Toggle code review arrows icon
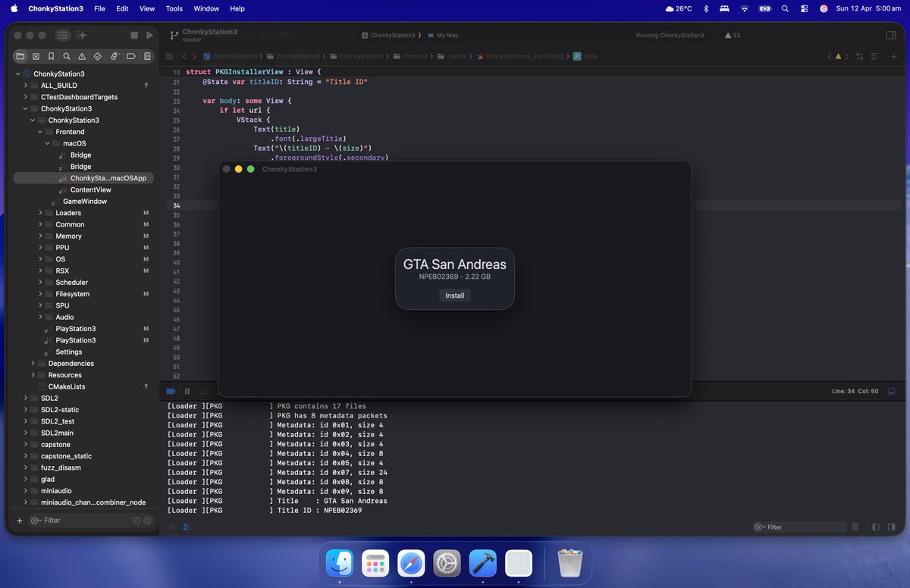Viewport: 910px width, 588px height. (x=860, y=56)
